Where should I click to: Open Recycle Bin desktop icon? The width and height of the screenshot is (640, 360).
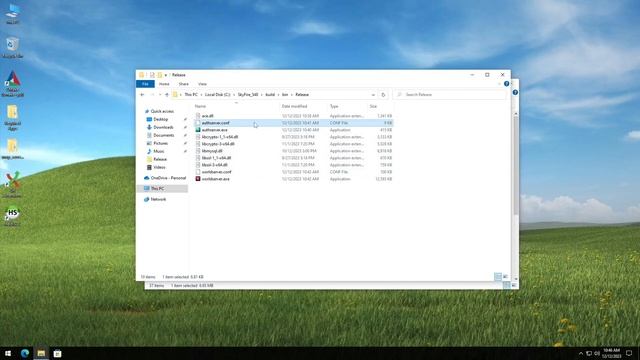(x=13, y=47)
